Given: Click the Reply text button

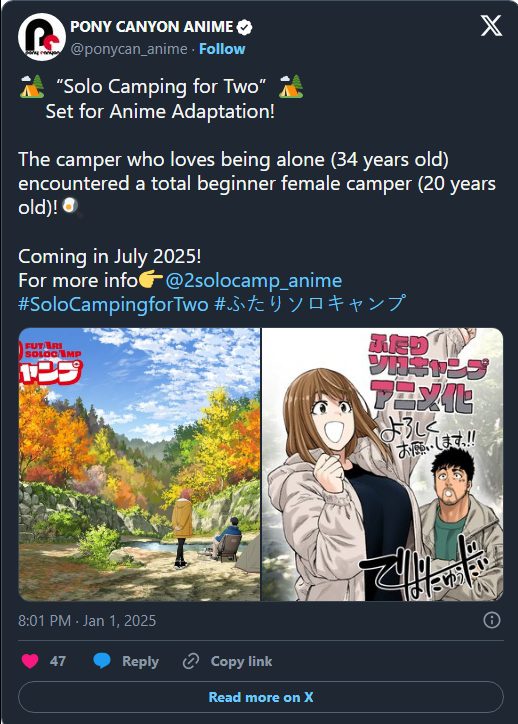Looking at the screenshot, I should coord(140,661).
